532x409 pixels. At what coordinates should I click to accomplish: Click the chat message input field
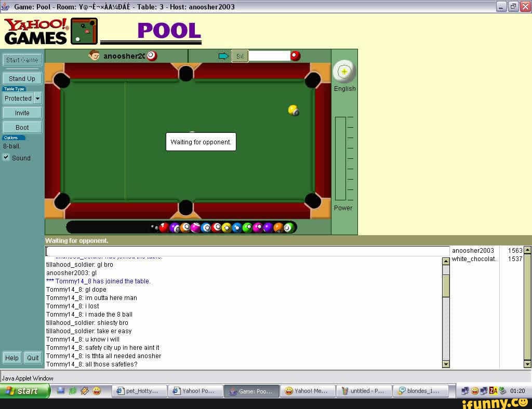click(x=247, y=251)
